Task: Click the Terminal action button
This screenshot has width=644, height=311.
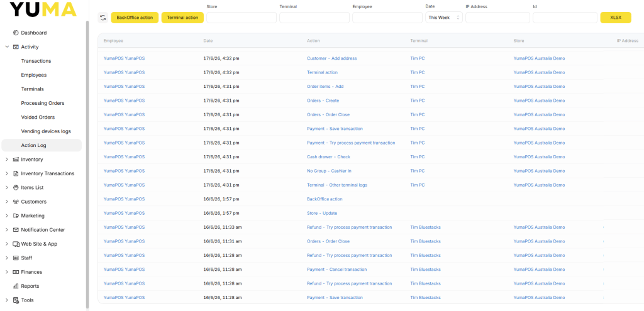Action: 182,18
